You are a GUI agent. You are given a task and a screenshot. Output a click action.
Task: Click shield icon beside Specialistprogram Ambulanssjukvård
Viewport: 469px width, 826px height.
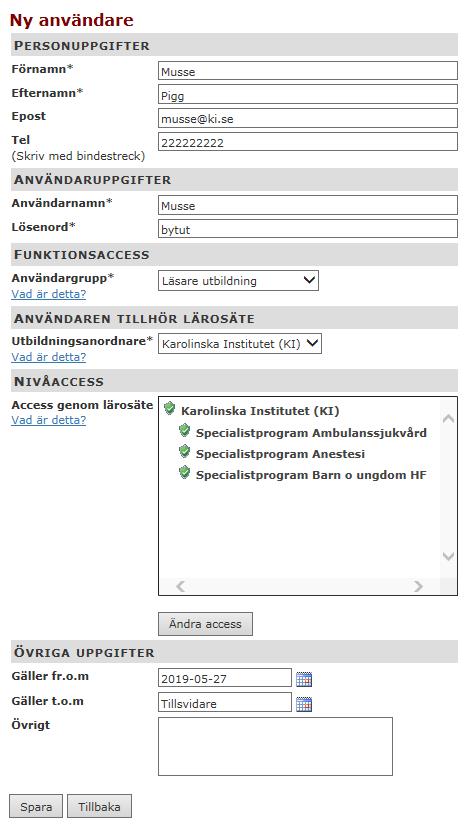coord(184,431)
